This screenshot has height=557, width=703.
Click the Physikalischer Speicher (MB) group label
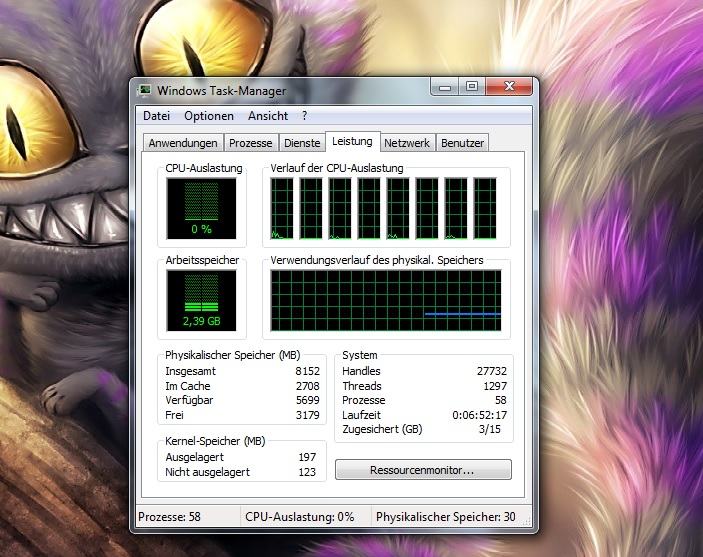(x=233, y=355)
